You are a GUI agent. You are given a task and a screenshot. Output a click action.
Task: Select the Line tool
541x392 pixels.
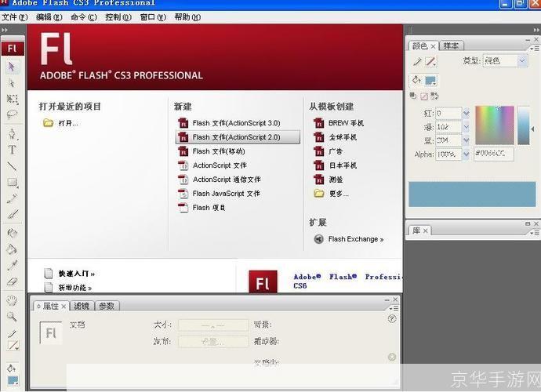point(12,166)
